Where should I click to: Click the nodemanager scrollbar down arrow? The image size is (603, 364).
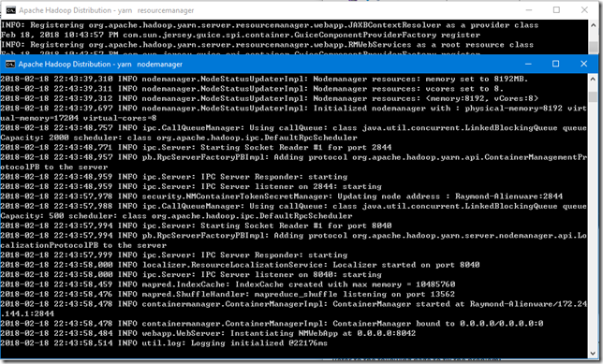[x=593, y=353]
